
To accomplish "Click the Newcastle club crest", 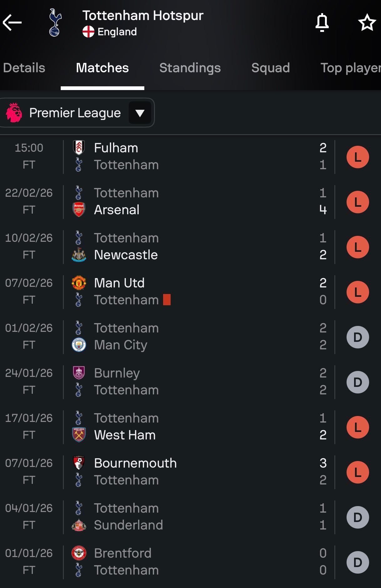I will (x=79, y=255).
